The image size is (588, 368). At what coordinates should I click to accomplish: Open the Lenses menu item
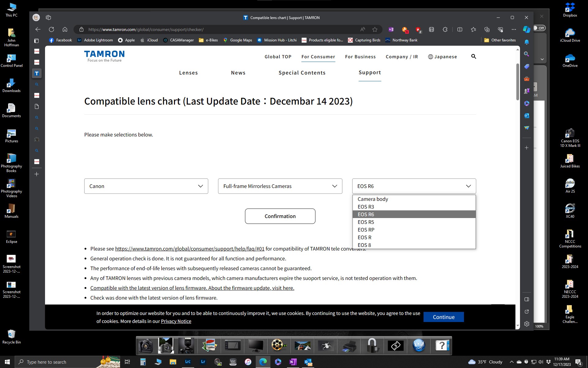pyautogui.click(x=188, y=73)
